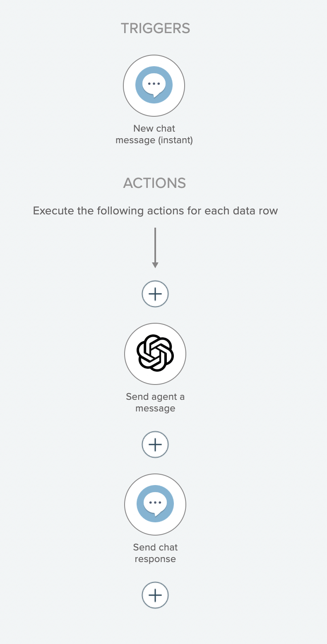
Task: Click the downward arrow under the ACTIONS description
Action: pyautogui.click(x=155, y=248)
